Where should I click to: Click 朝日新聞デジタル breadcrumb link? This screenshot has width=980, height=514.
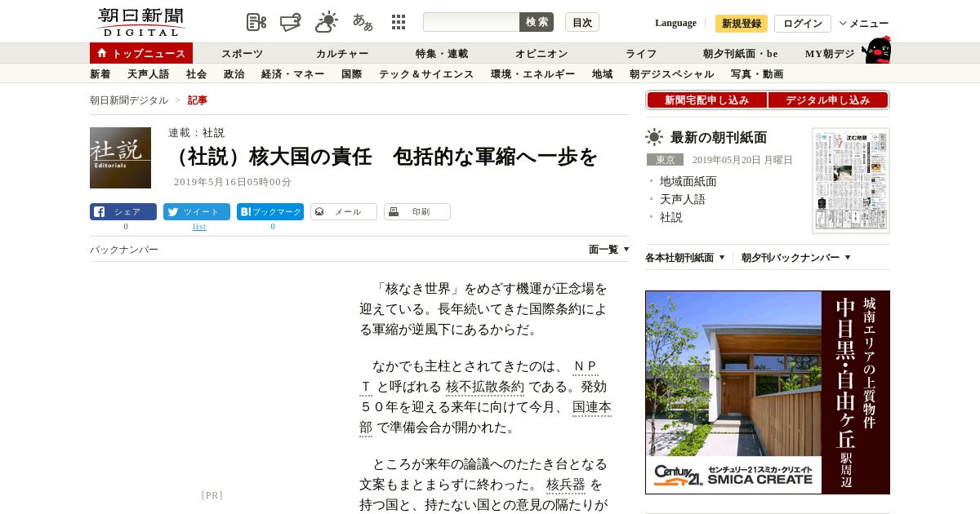129,100
